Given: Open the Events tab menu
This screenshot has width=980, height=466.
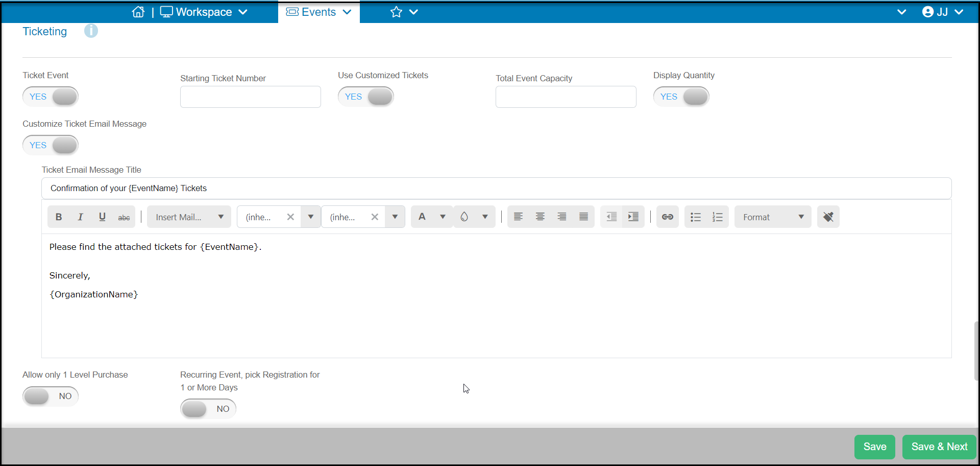Looking at the screenshot, I should [319, 12].
